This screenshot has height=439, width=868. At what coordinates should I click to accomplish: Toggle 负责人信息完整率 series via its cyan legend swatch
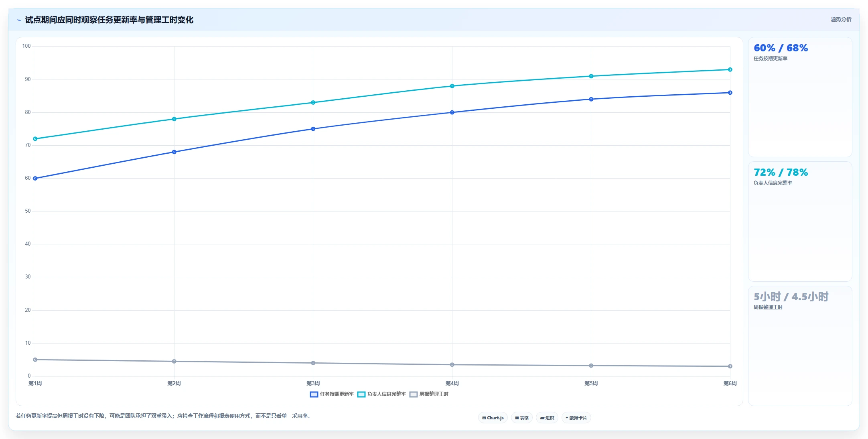click(361, 394)
